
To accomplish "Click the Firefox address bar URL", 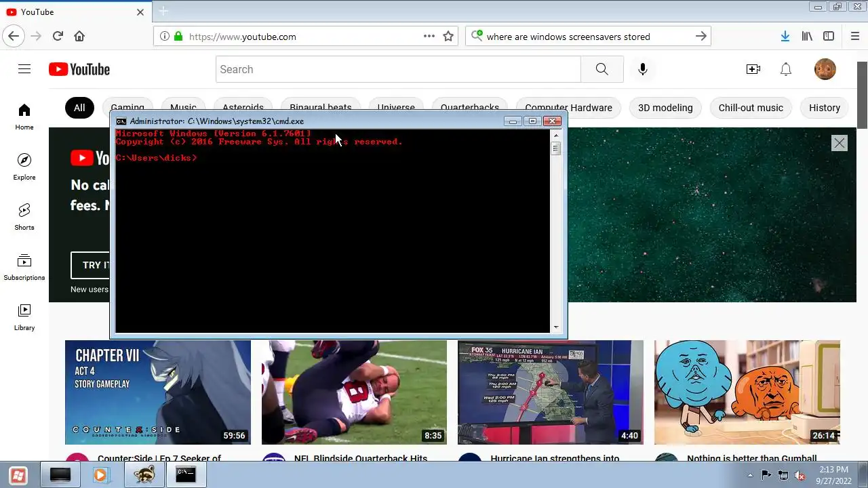I will tap(243, 37).
